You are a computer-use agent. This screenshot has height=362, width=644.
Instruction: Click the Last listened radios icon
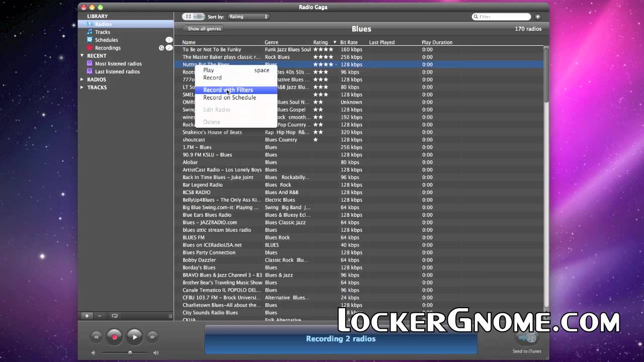[x=90, y=71]
